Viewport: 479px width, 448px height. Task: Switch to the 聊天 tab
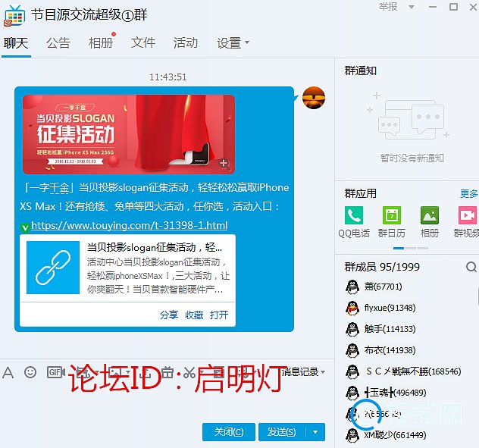(16, 43)
